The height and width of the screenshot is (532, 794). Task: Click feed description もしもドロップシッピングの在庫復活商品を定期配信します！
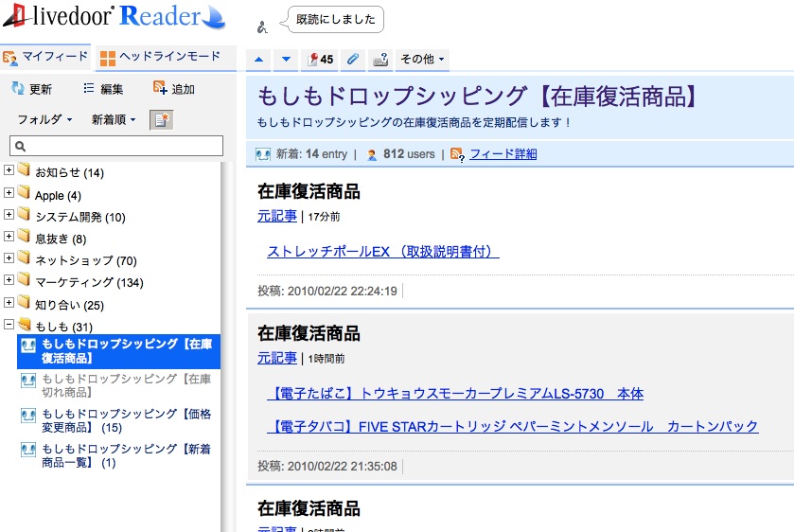[x=414, y=122]
